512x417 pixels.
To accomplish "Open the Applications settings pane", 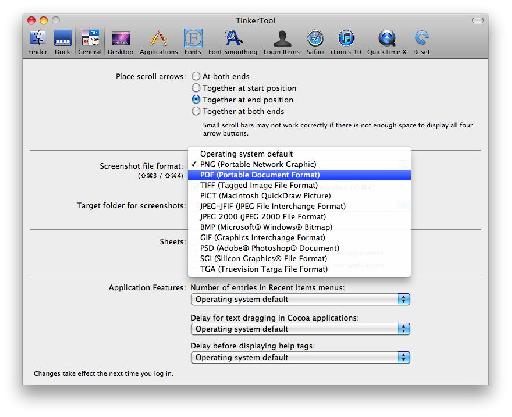I will click(159, 42).
